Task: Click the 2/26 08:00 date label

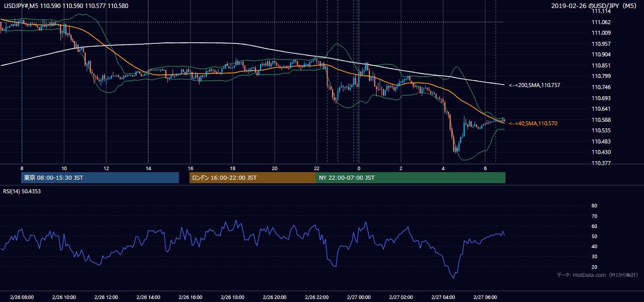Action: pyautogui.click(x=22, y=297)
